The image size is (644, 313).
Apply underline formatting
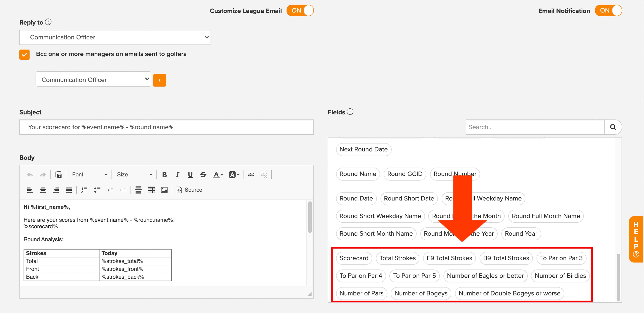click(x=190, y=174)
